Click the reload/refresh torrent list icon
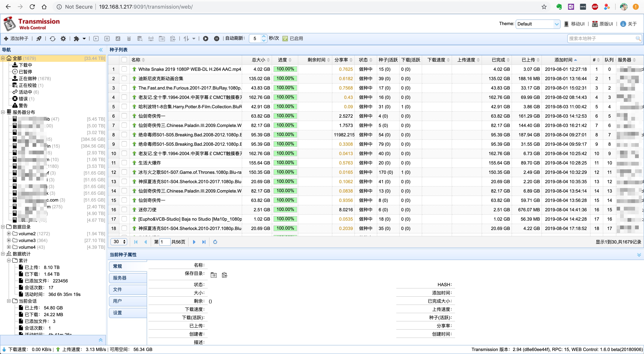644x354 pixels. pos(52,38)
